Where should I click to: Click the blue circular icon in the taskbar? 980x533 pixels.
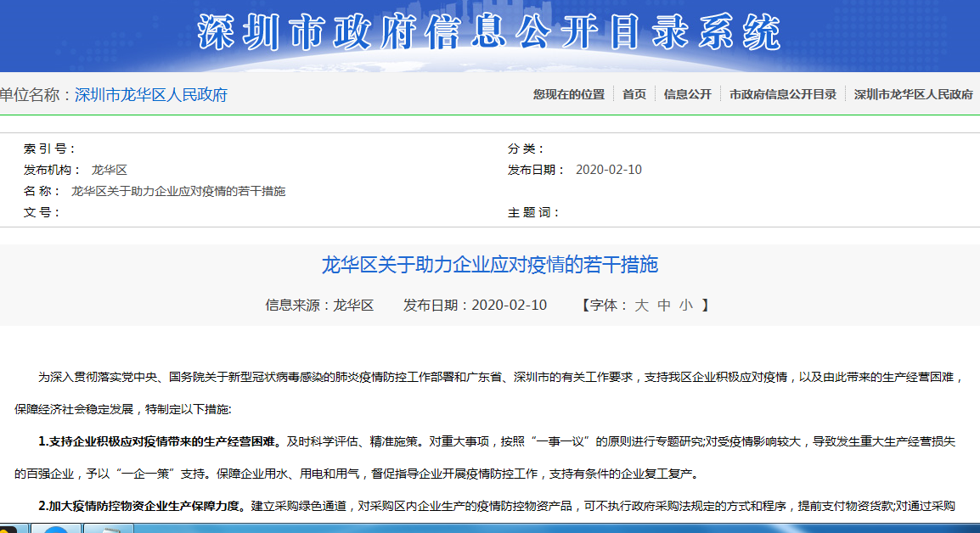tap(55, 530)
